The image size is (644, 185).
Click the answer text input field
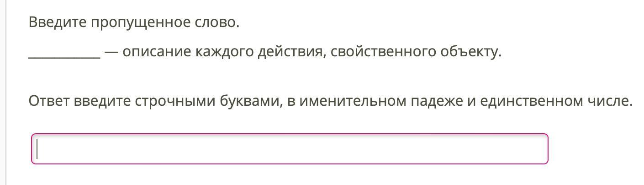[x=290, y=149]
